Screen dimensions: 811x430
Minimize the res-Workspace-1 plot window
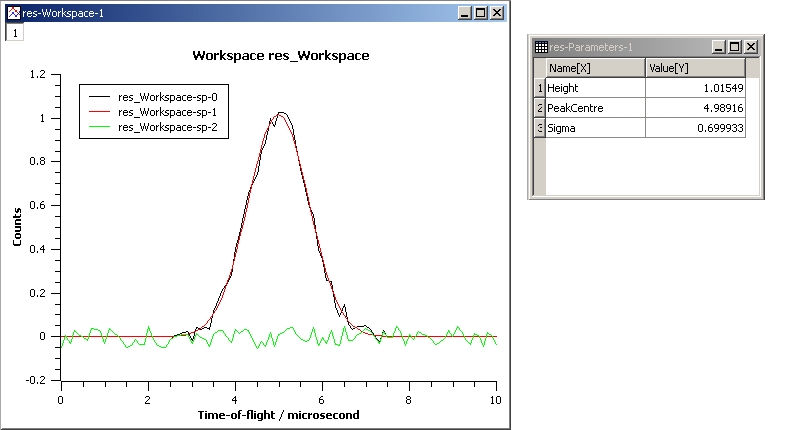point(464,13)
